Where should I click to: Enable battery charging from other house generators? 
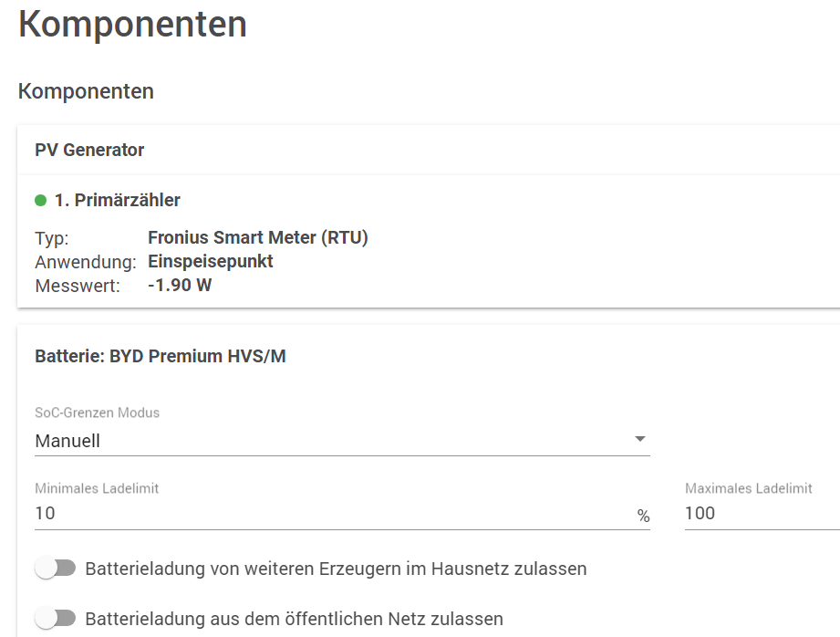click(55, 569)
